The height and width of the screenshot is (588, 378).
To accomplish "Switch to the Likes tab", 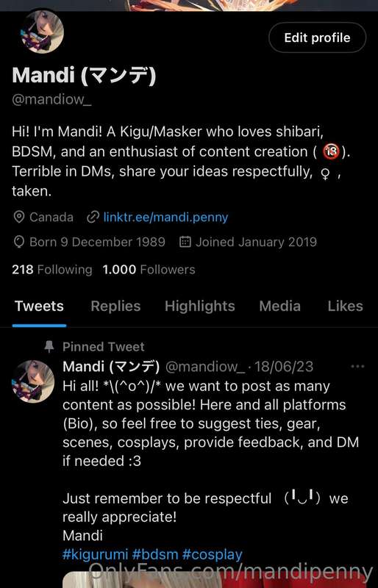I will pyautogui.click(x=345, y=306).
